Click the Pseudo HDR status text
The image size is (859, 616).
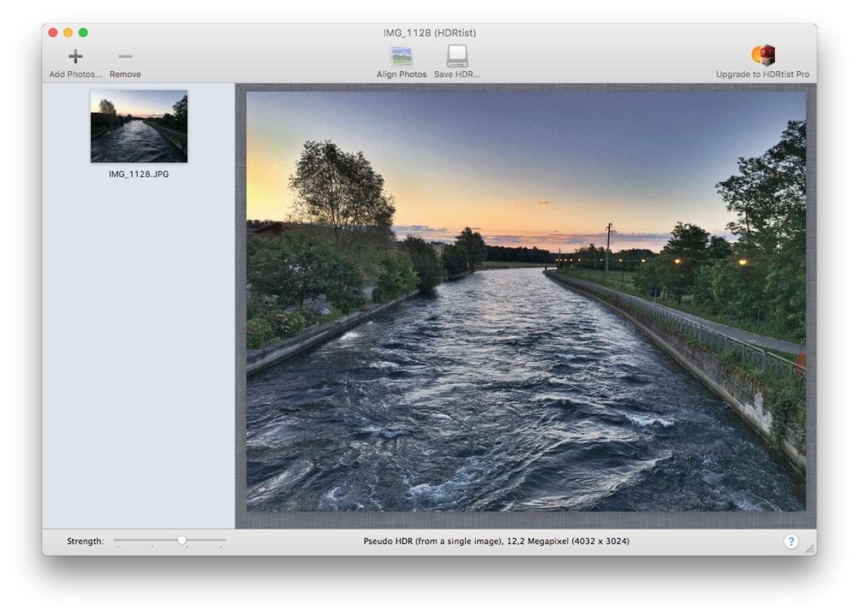(x=496, y=542)
